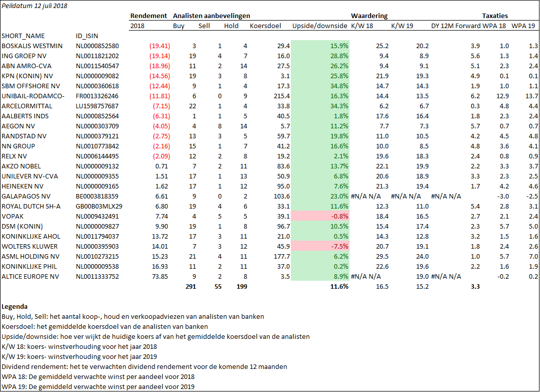Click the Hold total '199'
This screenshot has width=540, height=392.
click(x=242, y=286)
